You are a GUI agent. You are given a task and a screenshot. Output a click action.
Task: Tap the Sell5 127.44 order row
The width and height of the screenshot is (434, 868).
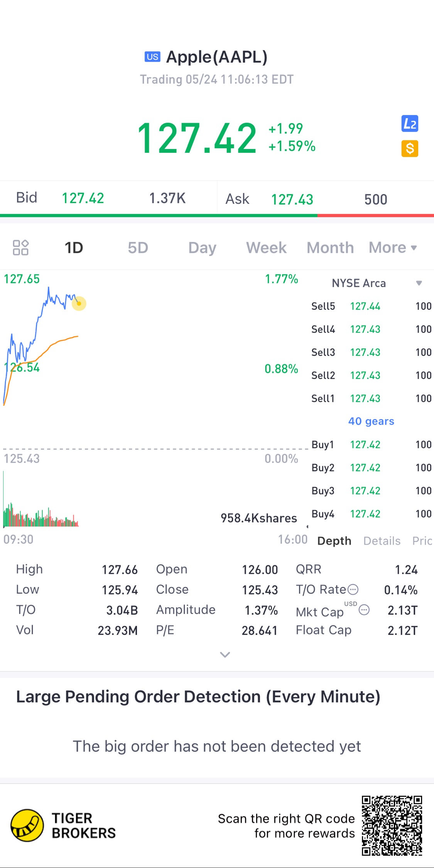point(371,306)
